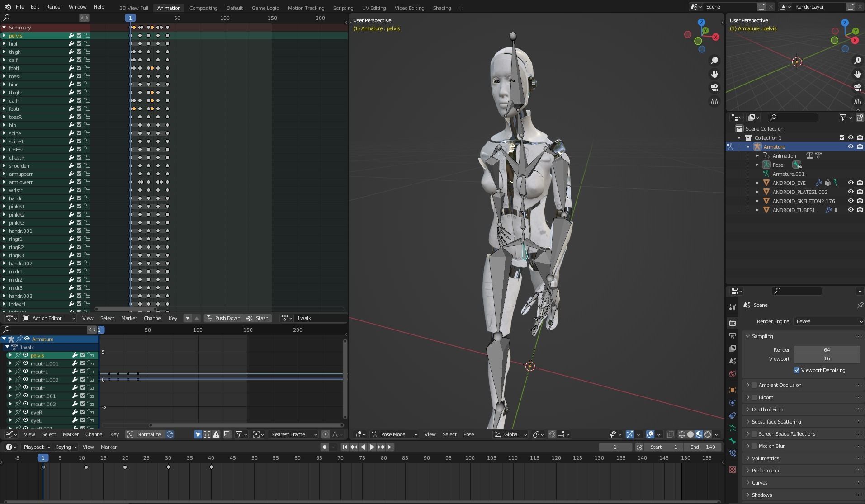Open View Layer properties tab icon

[733, 349]
